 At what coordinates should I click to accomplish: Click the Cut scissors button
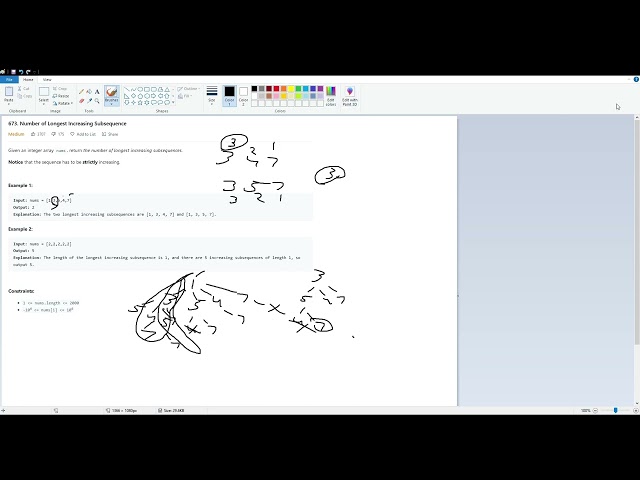point(24,89)
